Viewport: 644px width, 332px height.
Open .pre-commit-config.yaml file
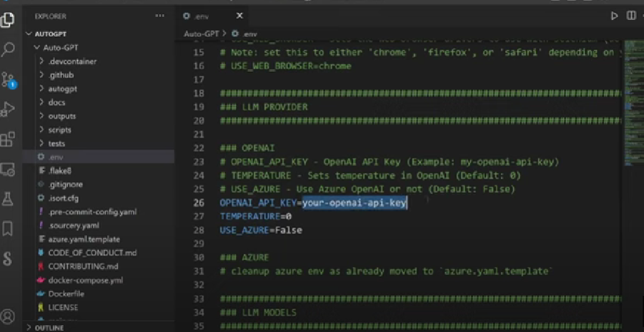(92, 212)
